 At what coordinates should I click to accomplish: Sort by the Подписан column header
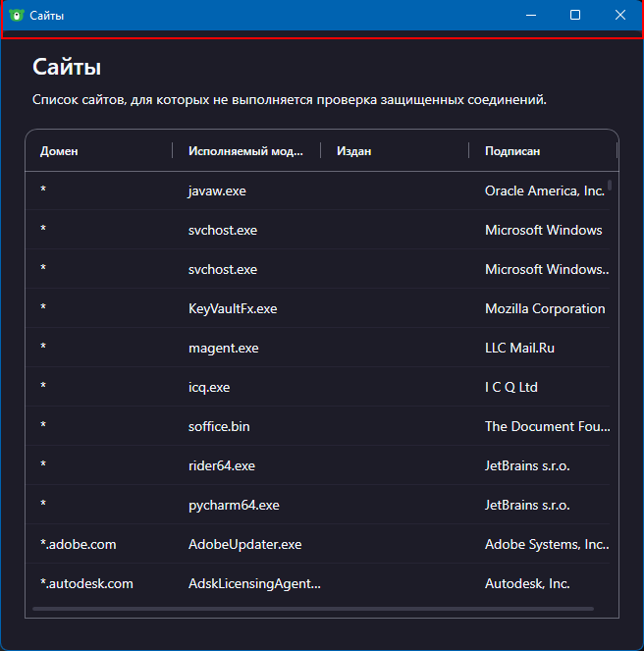coord(512,151)
